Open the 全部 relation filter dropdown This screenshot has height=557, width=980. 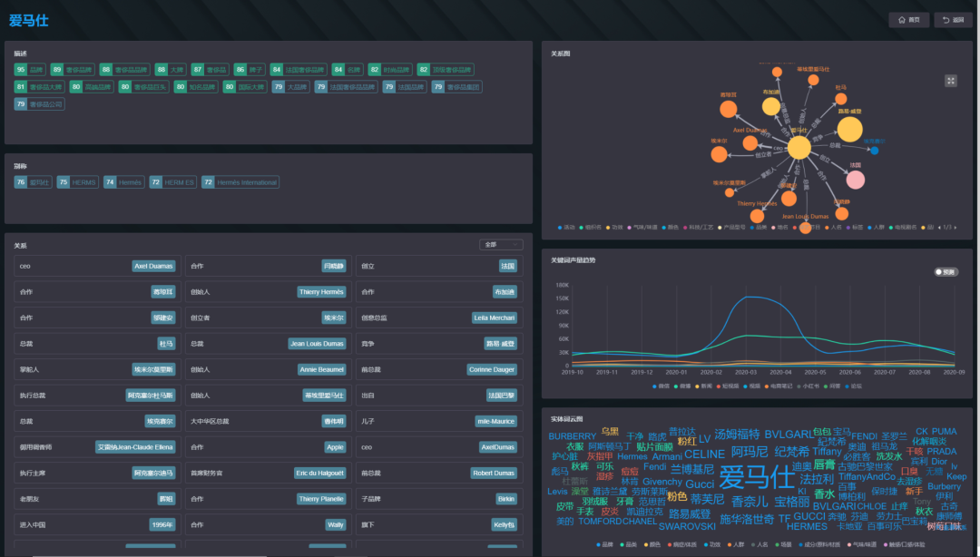501,244
